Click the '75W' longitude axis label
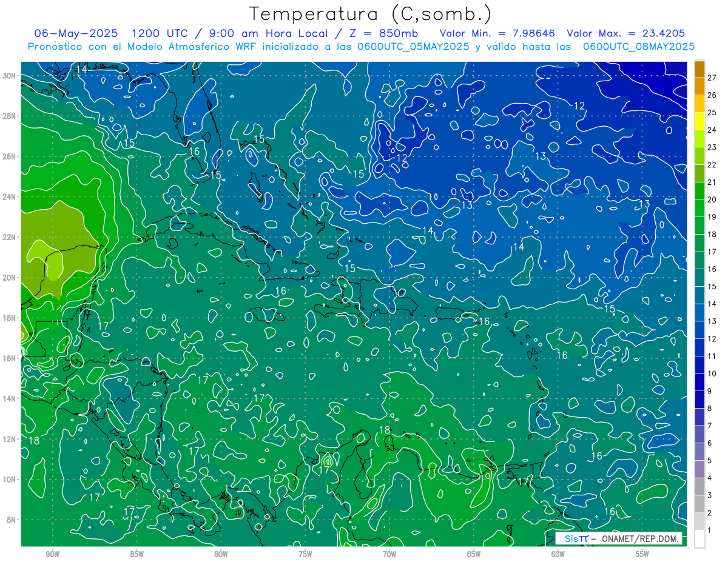 pyautogui.click(x=305, y=555)
